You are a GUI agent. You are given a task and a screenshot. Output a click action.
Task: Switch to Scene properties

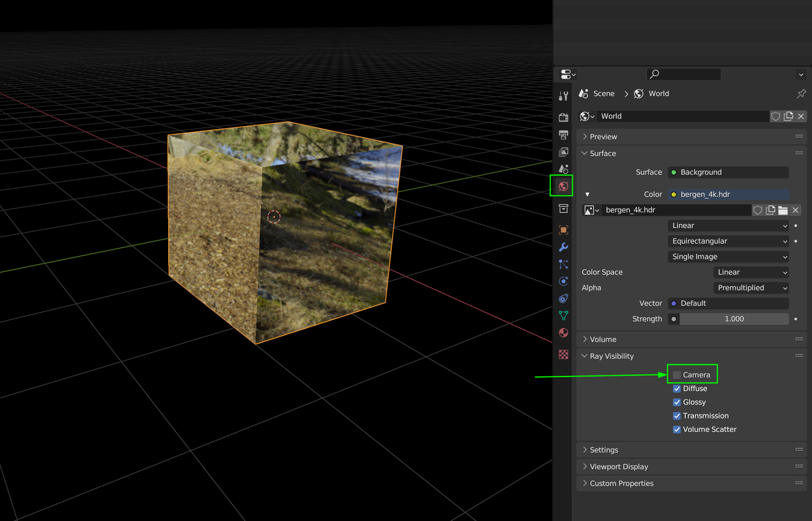[x=563, y=169]
